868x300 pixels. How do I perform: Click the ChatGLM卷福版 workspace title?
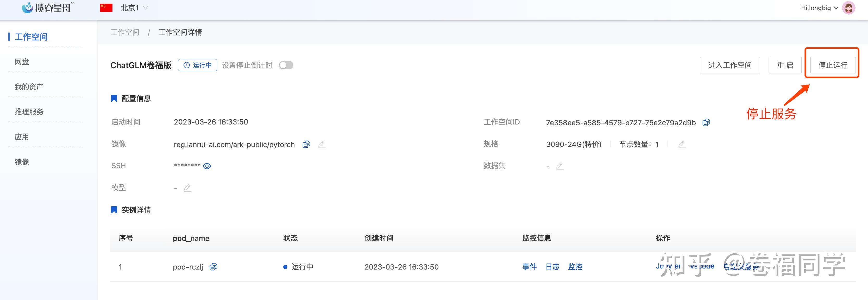tap(141, 65)
